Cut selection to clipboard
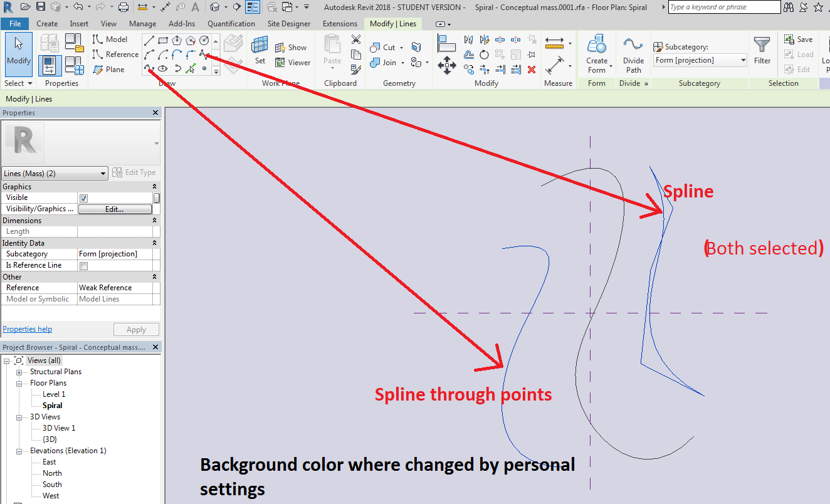The width and height of the screenshot is (830, 504). click(356, 39)
